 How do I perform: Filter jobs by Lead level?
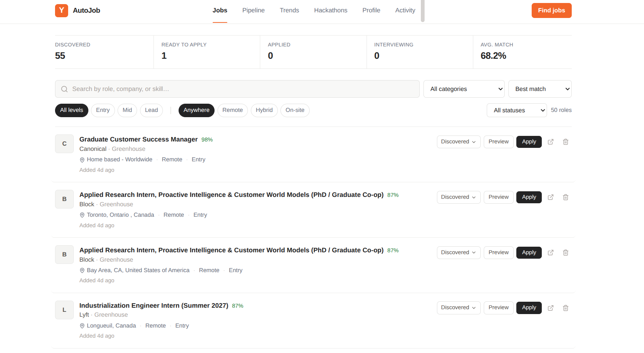point(151,110)
